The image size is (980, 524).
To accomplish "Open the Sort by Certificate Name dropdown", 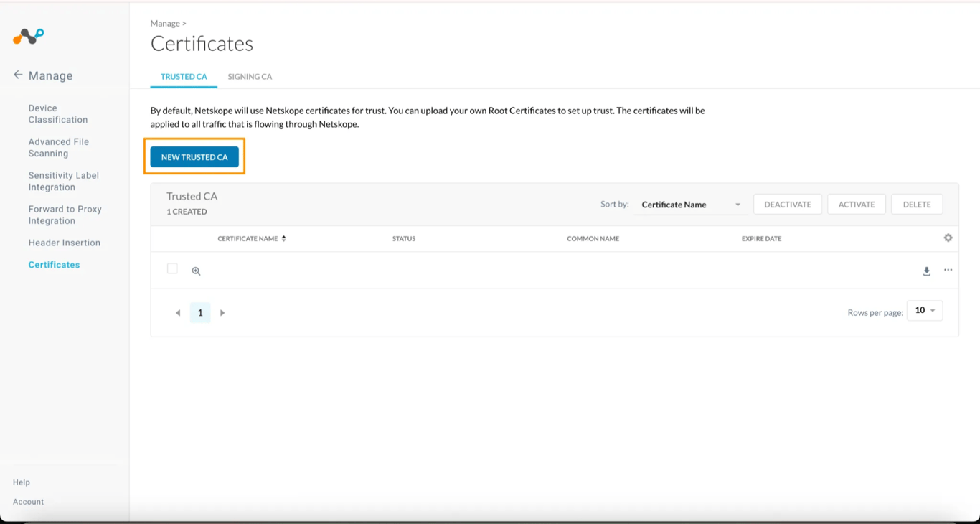I will point(691,205).
